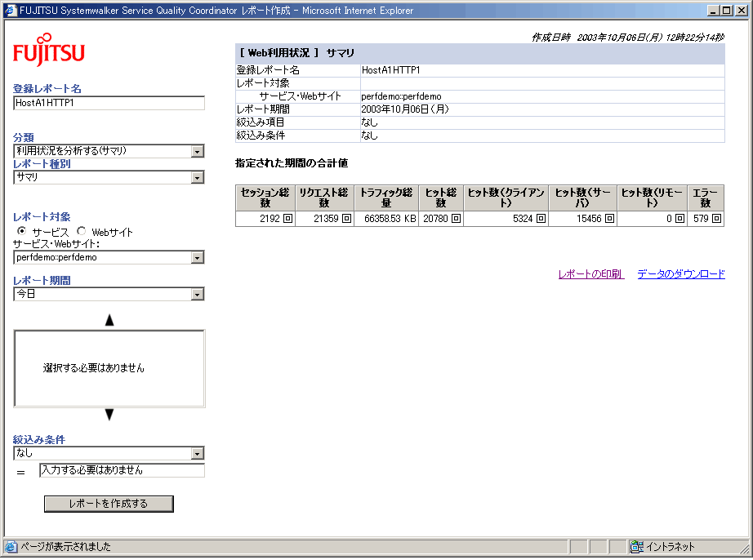Expand the 絞込み条件 dropdown showing なし
Screen dimensions: 753x560
197,454
